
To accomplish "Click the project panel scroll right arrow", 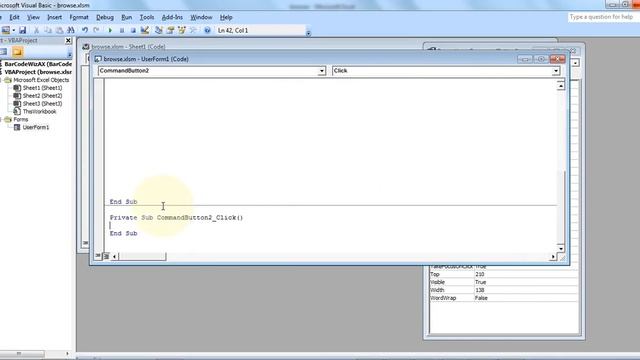I will coord(67,353).
